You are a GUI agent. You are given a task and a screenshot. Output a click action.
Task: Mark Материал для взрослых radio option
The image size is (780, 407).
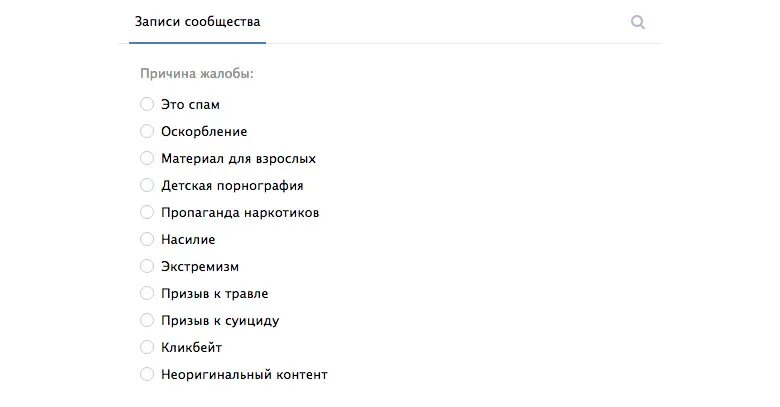147,158
